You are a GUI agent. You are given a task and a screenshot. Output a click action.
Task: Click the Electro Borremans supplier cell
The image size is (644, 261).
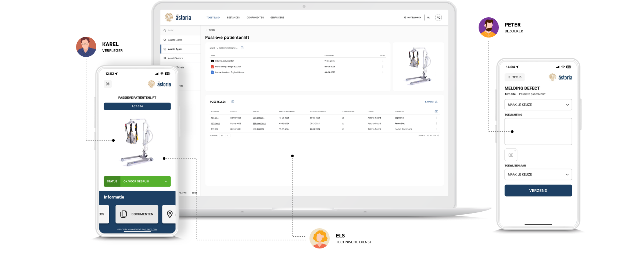403,129
